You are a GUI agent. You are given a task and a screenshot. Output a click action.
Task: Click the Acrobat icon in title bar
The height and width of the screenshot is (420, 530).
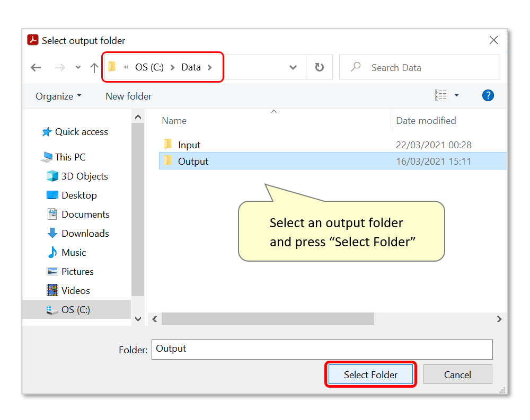pos(33,40)
